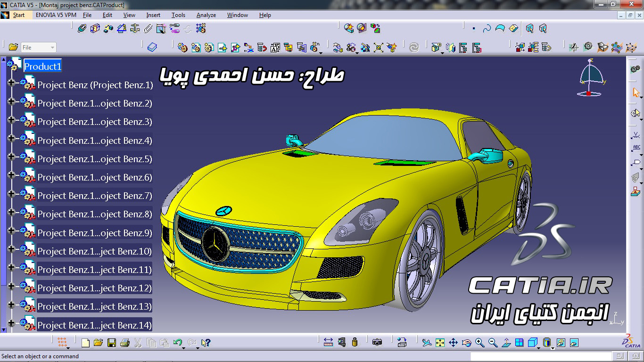Open the Window menu
The image size is (644, 362).
click(238, 15)
